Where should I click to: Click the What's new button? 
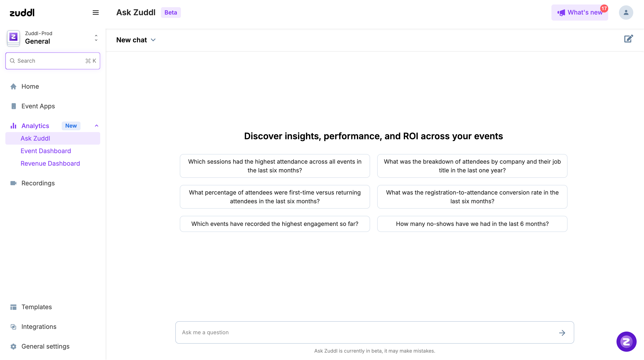[580, 13]
